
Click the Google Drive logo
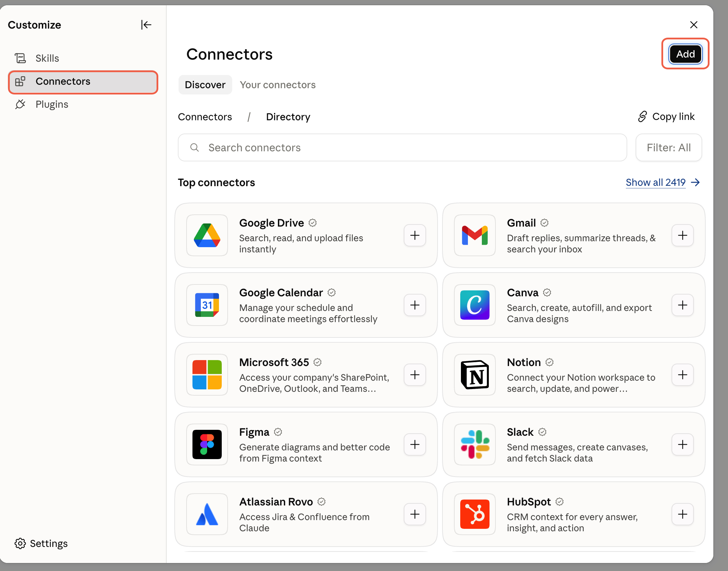click(207, 235)
